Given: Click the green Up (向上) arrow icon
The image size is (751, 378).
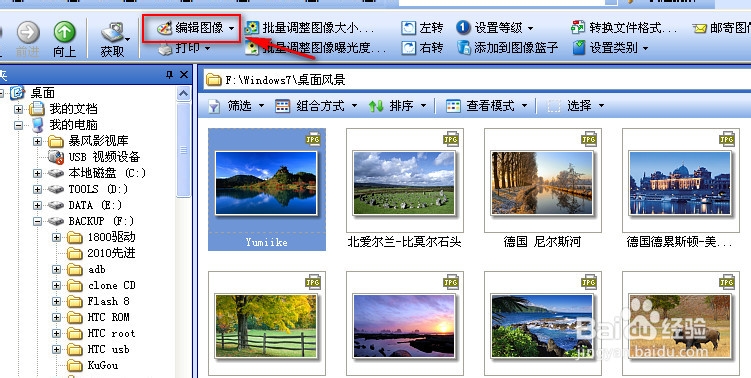Looking at the screenshot, I should (64, 32).
